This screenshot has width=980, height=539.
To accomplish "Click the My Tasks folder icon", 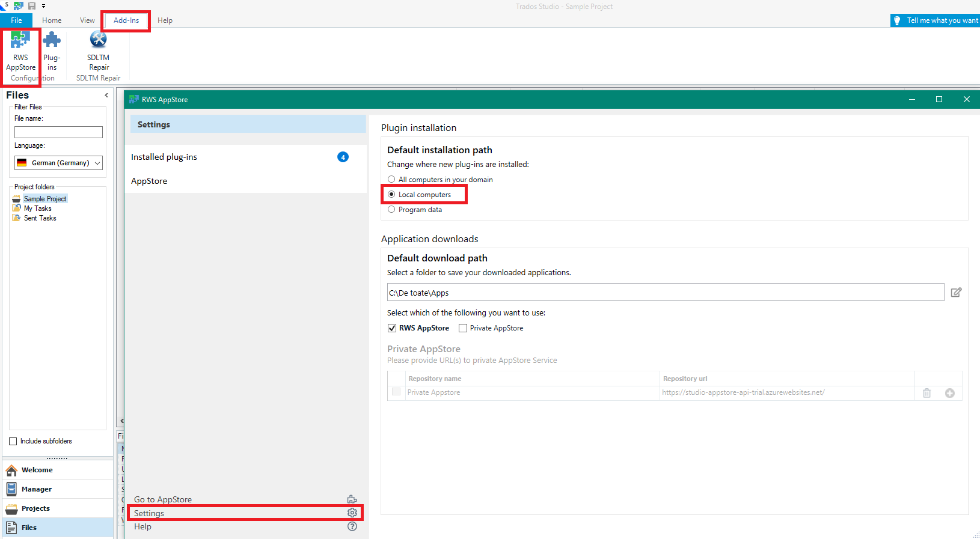I will point(16,208).
